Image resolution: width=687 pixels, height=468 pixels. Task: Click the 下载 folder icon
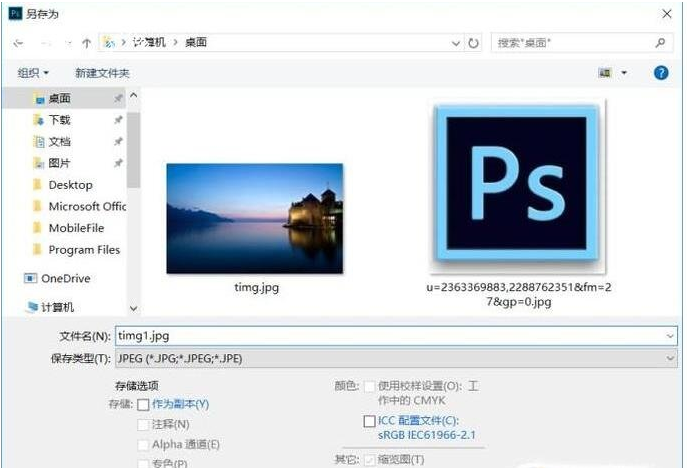click(x=39, y=120)
